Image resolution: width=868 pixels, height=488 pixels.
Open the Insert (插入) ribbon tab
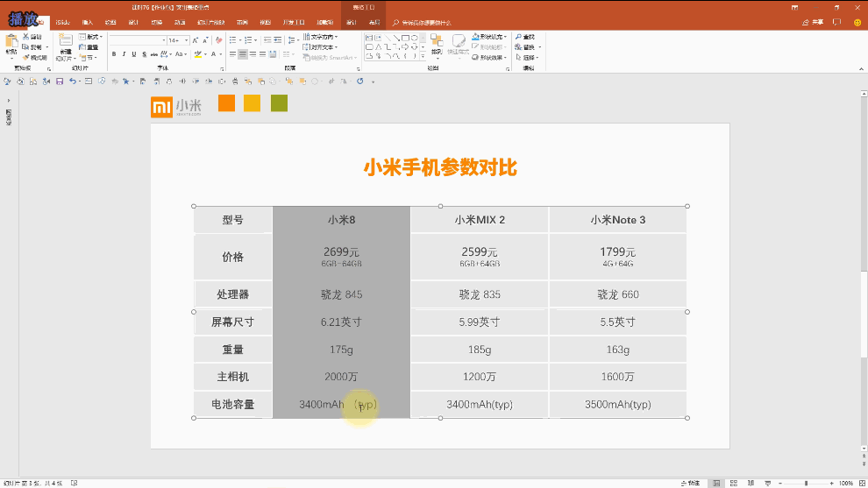[88, 22]
